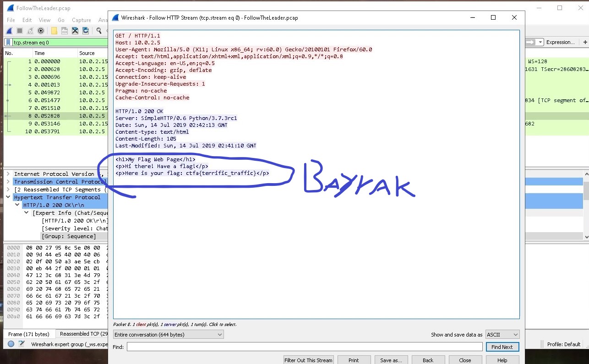Click the Find Next button
Screen dimensions: 589x364
click(x=502, y=347)
